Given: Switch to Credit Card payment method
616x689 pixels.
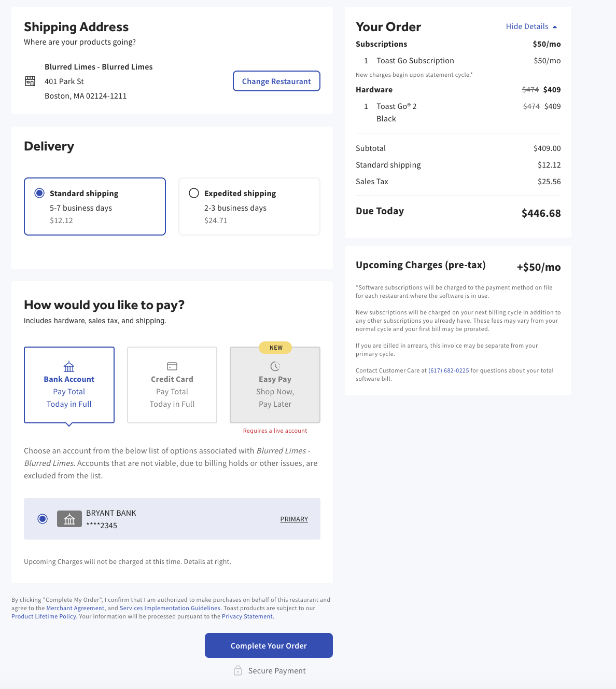Looking at the screenshot, I should point(172,385).
